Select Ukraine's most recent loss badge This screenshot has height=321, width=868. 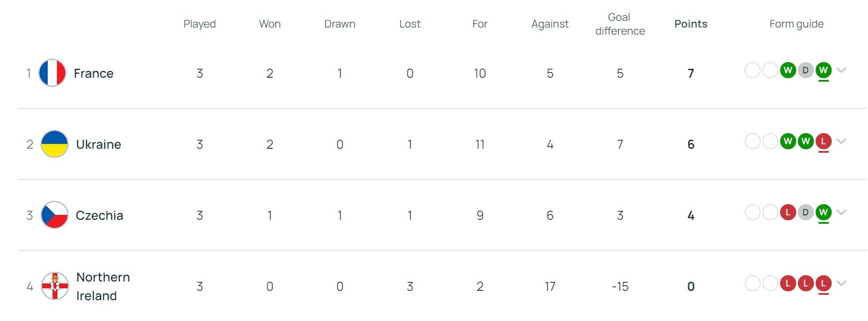823,141
